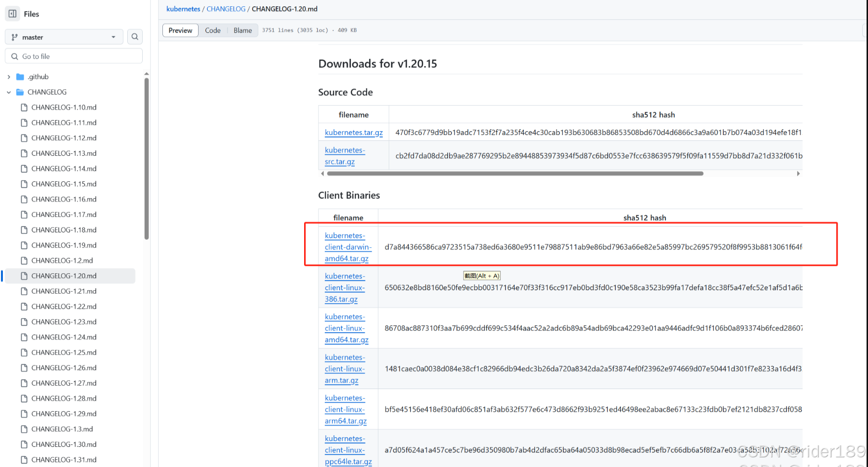Click file icon beside CHANGELOG-1.28.md
This screenshot has height=467, width=868.
point(24,399)
